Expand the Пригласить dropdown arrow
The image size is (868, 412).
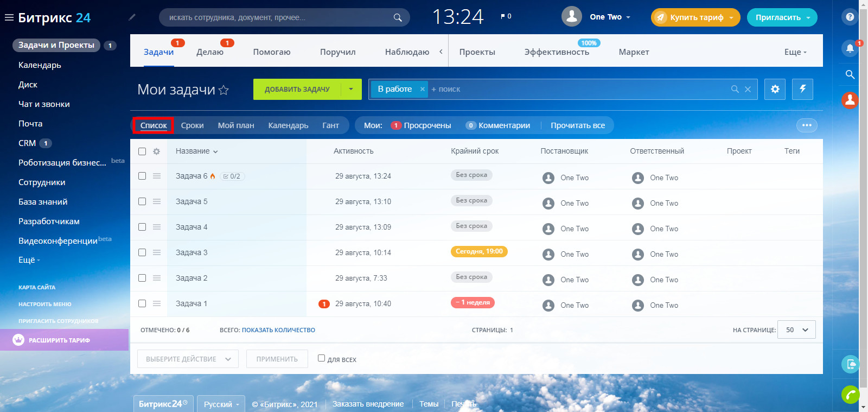[x=808, y=17]
